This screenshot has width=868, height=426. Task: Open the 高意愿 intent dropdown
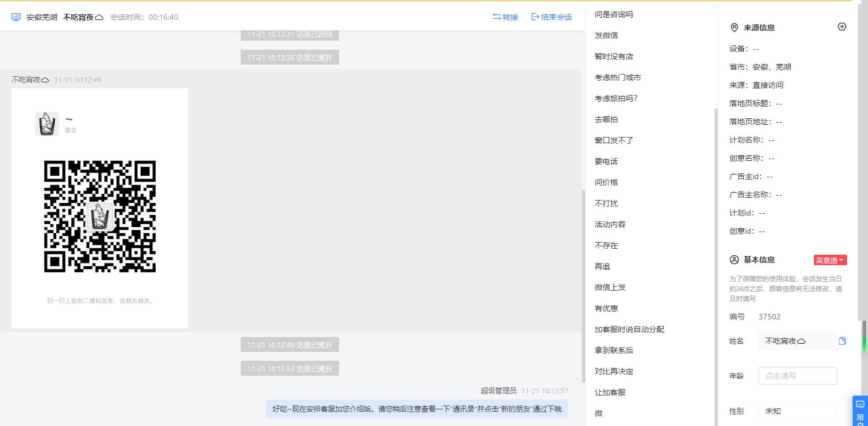(830, 260)
